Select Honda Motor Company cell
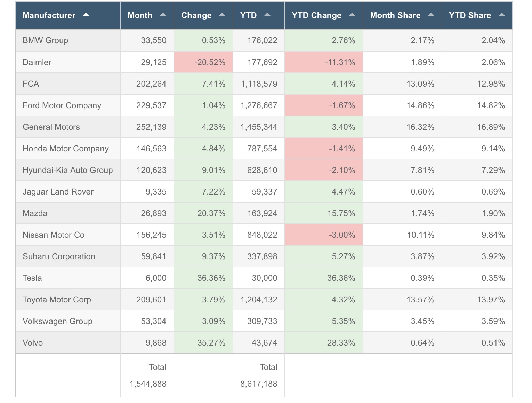 tap(68, 149)
